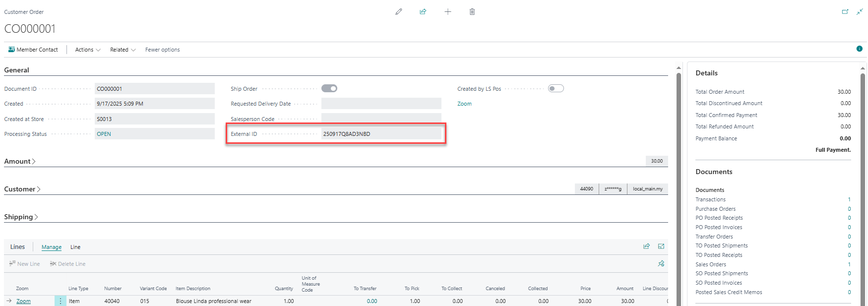Click the External ID field

[x=380, y=134]
